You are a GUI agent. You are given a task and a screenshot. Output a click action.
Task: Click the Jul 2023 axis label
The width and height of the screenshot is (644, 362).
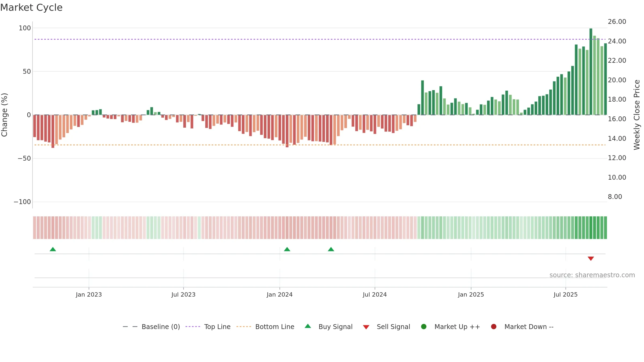pos(184,294)
